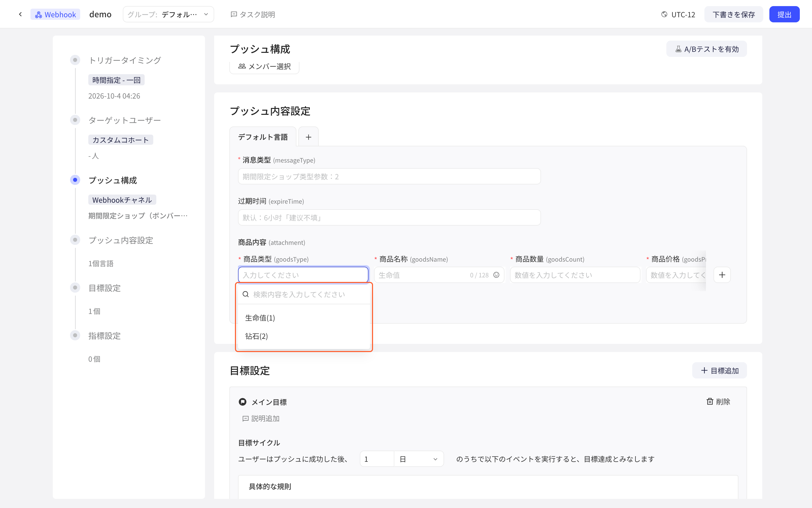Open the 商品类型 goodsType select box
812x508 pixels.
[x=303, y=275]
